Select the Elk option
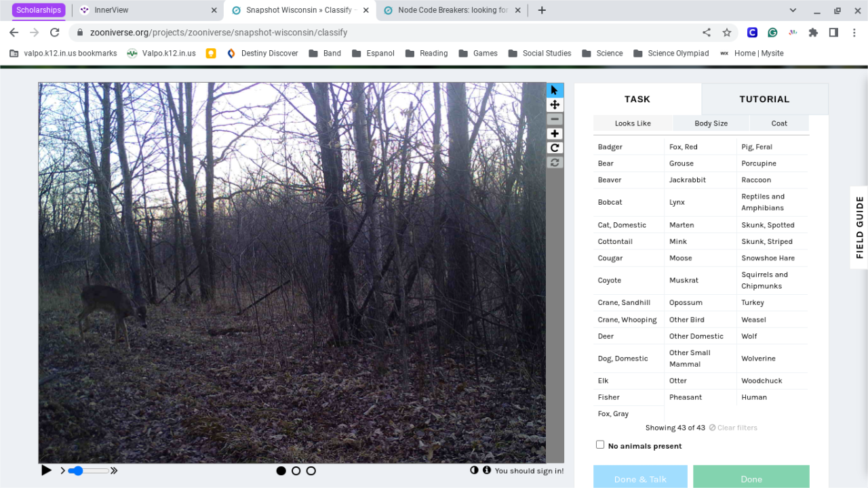This screenshot has height=488, width=868. point(629,380)
